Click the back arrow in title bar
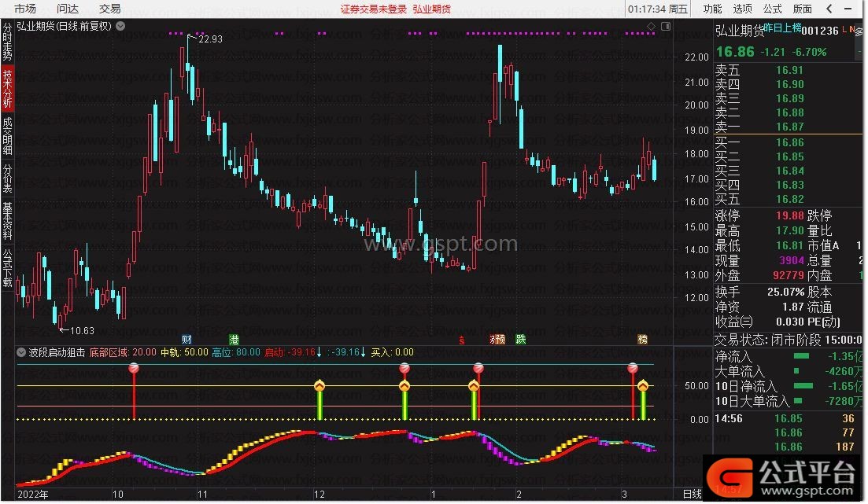 829,9
